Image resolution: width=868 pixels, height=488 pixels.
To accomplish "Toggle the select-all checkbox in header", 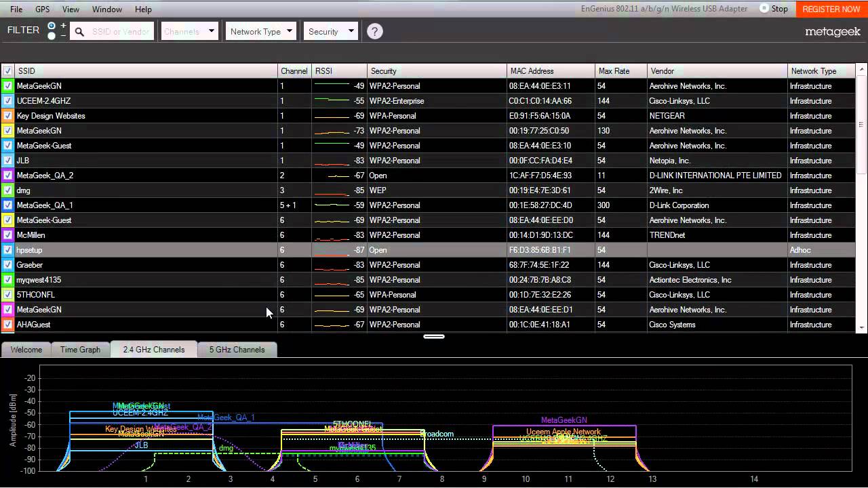I will tap(7, 70).
